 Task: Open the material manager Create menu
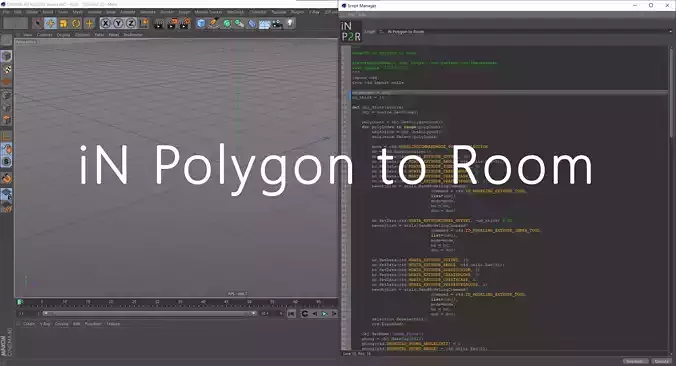29,324
